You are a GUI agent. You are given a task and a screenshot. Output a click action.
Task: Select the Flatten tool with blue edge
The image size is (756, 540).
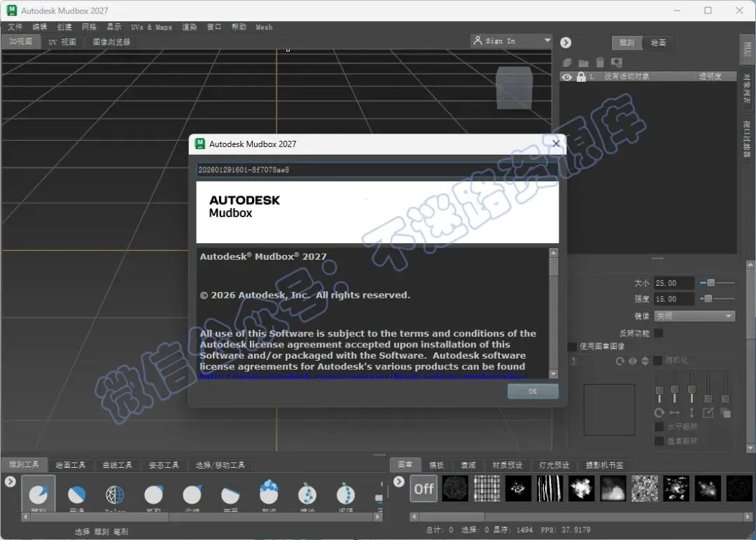tap(230, 494)
